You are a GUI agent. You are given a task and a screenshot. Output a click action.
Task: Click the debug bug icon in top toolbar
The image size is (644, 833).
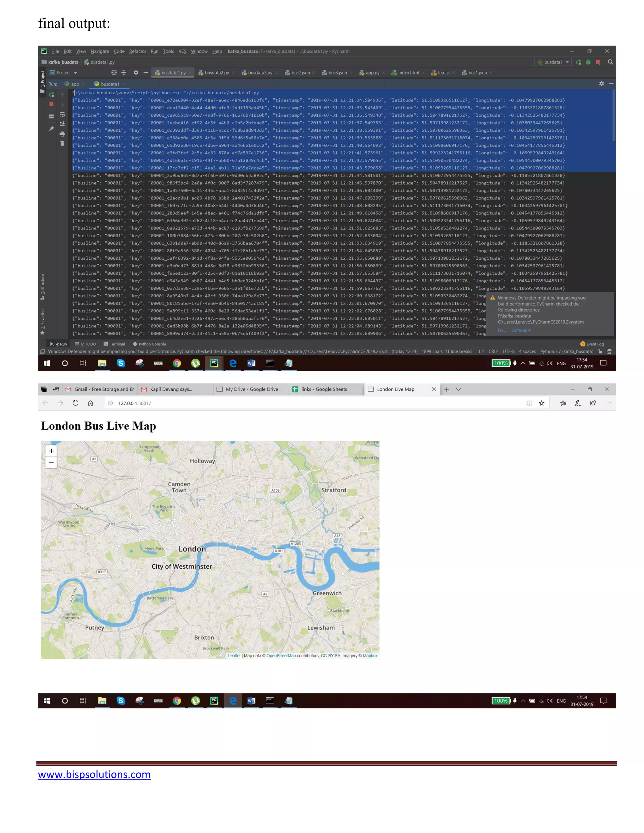coord(588,62)
